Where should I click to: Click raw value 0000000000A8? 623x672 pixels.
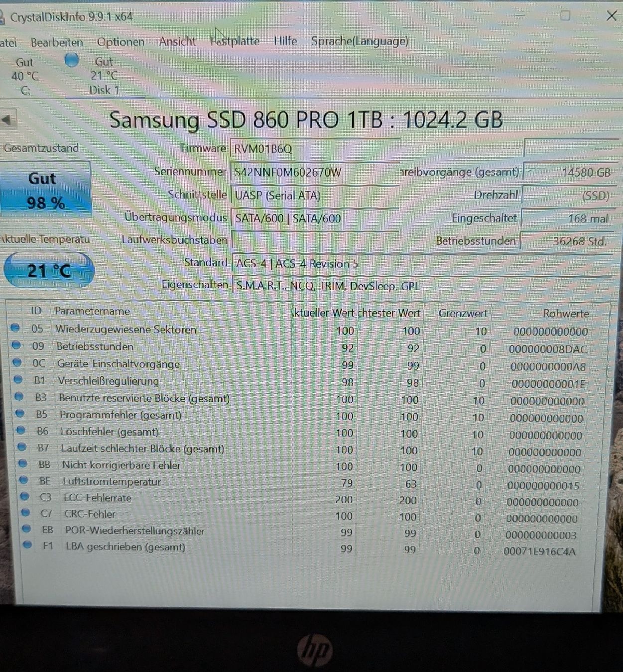(x=548, y=367)
